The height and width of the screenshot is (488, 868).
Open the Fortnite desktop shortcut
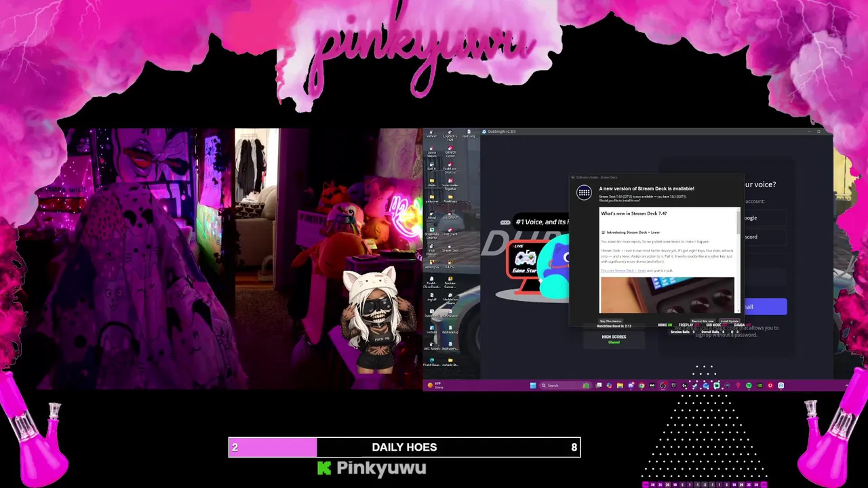[431, 330]
